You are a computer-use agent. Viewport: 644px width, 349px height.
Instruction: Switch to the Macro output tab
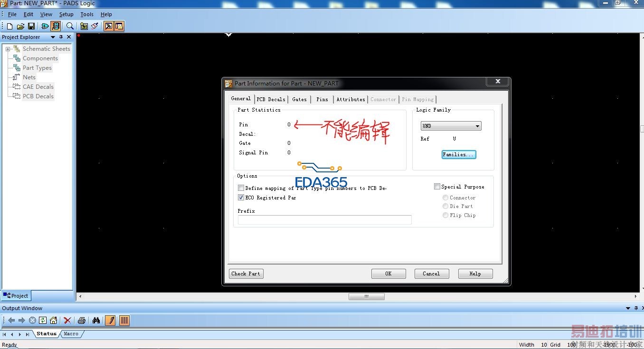(71, 334)
